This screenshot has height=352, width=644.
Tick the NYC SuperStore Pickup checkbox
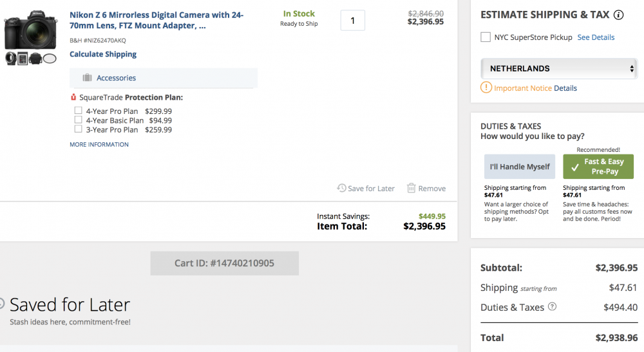click(x=486, y=37)
